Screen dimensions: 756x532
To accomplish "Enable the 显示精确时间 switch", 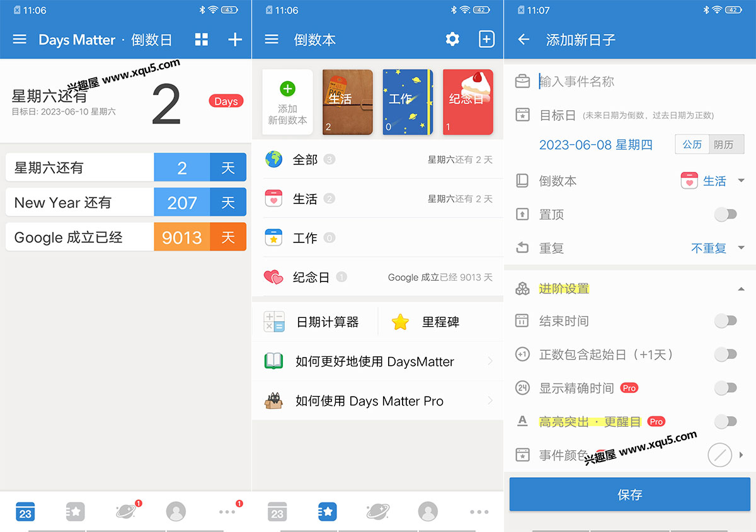I will coord(726,388).
